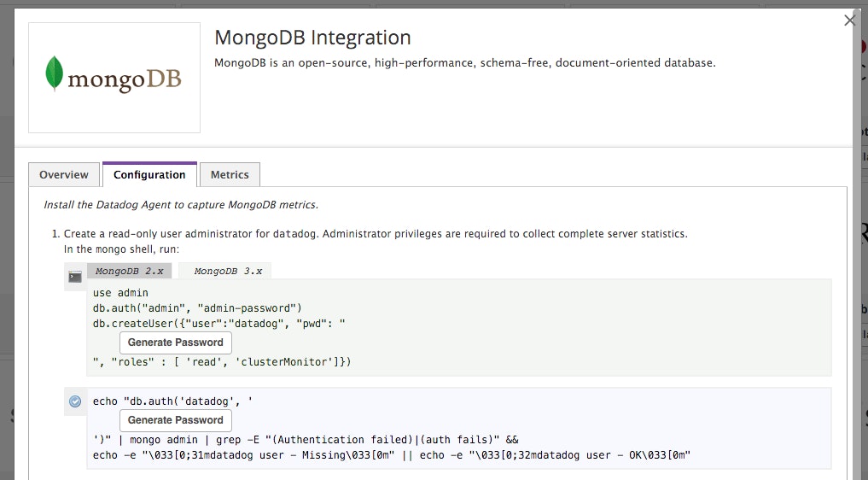The image size is (868, 480).
Task: Show the MongoDB 2.x code snippet
Action: tap(129, 271)
